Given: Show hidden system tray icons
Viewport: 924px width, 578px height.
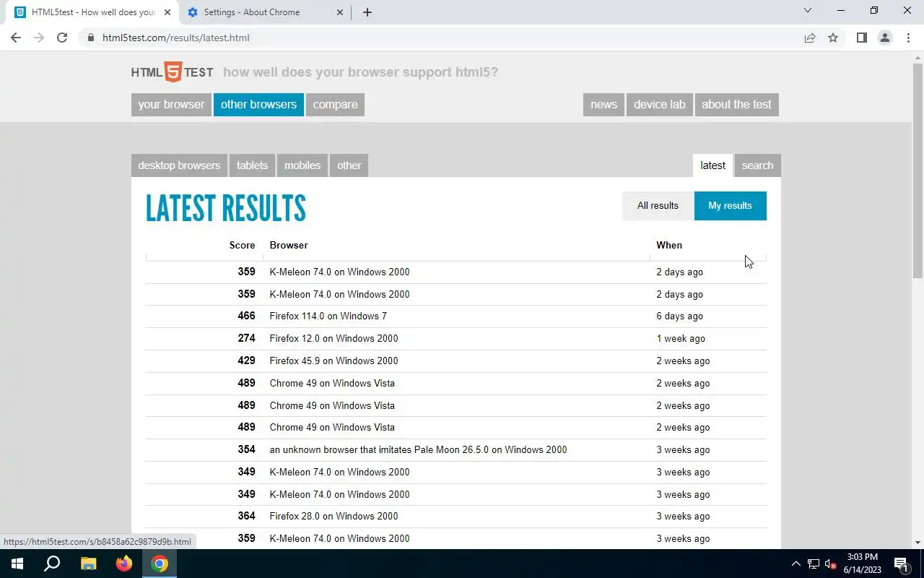Looking at the screenshot, I should pos(796,564).
